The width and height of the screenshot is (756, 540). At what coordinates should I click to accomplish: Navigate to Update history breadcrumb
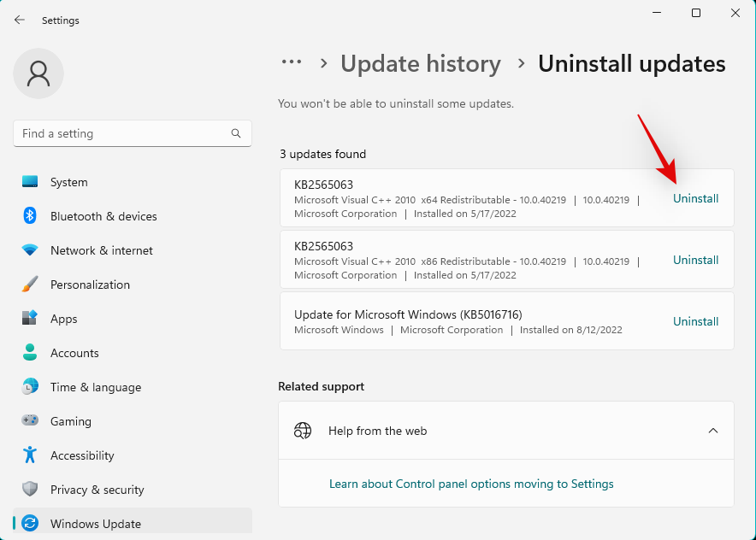(421, 63)
